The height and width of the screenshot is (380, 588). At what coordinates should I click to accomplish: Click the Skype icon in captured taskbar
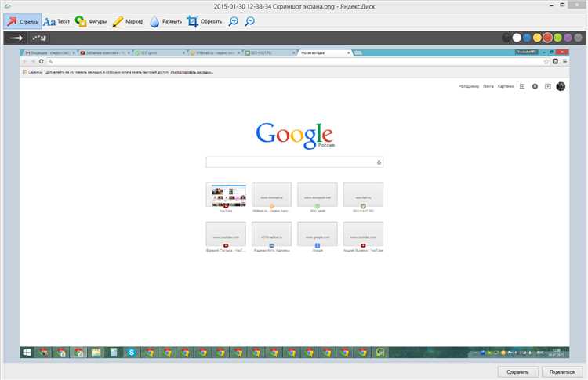click(131, 353)
